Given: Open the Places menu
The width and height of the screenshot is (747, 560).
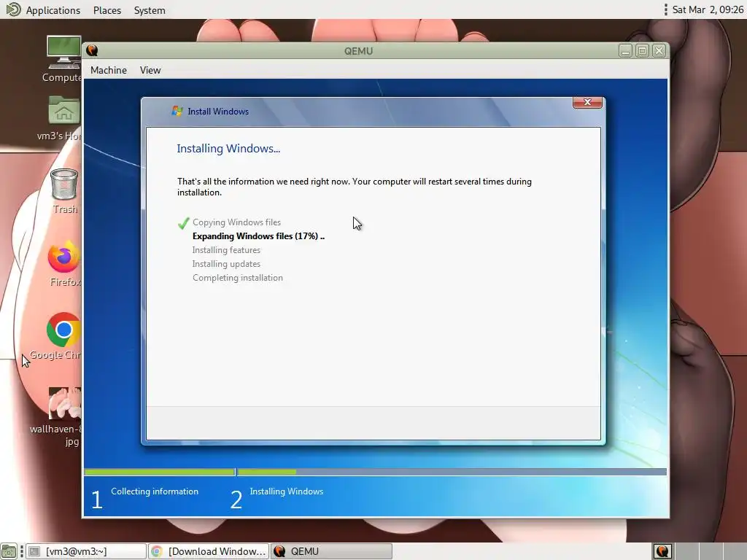Looking at the screenshot, I should [x=107, y=10].
